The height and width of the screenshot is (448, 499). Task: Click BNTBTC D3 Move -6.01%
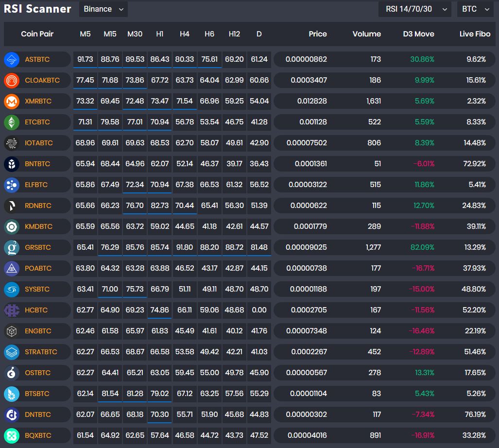pos(424,164)
